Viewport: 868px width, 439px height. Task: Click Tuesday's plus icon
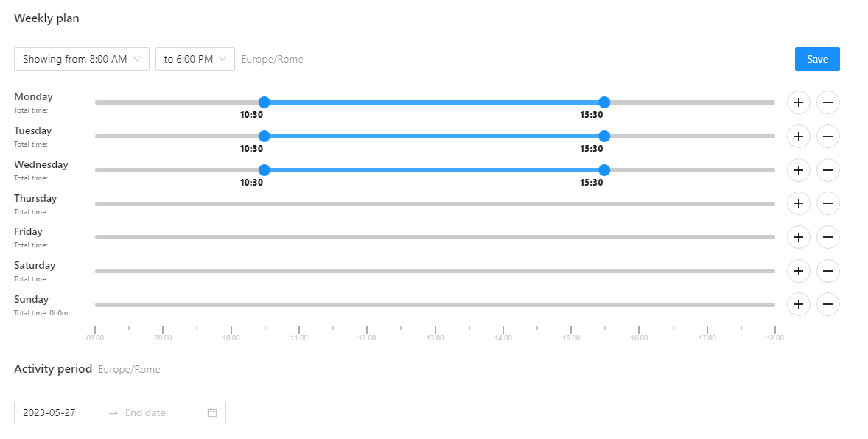[x=799, y=136]
